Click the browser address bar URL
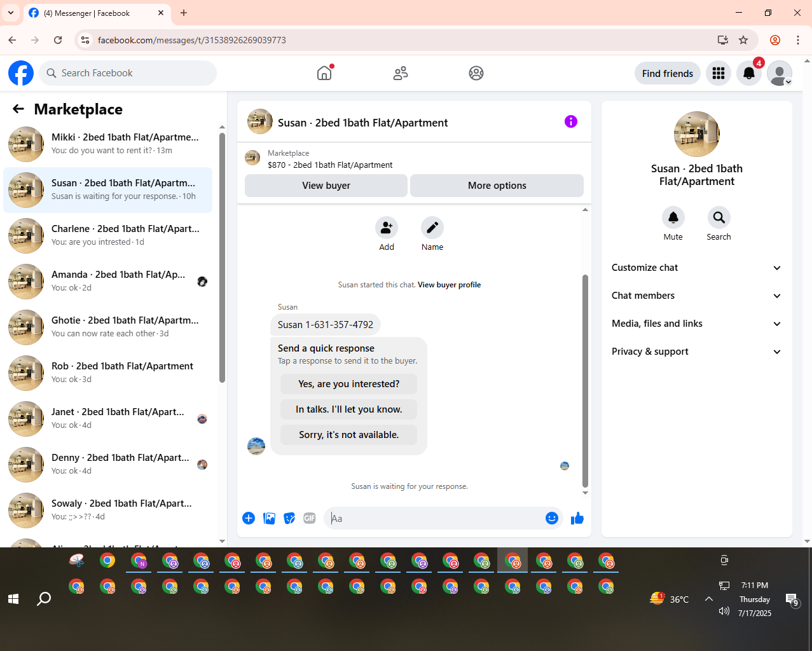Viewport: 812px width, 651px height. [192, 40]
